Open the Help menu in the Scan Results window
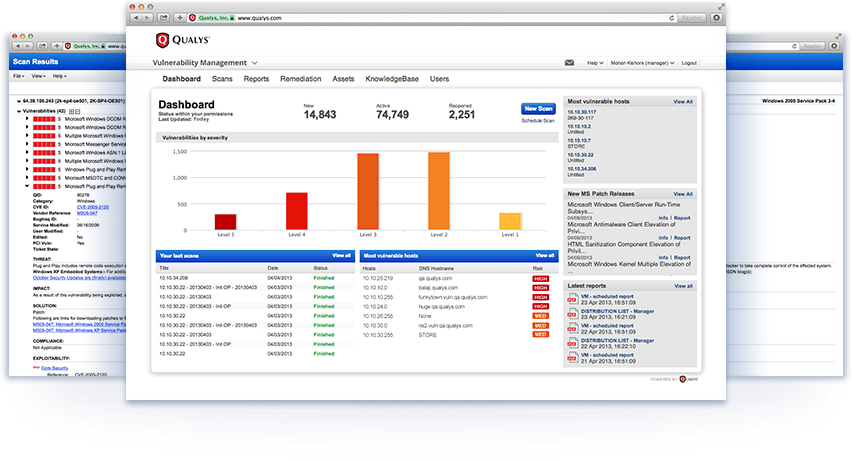 pyautogui.click(x=59, y=76)
